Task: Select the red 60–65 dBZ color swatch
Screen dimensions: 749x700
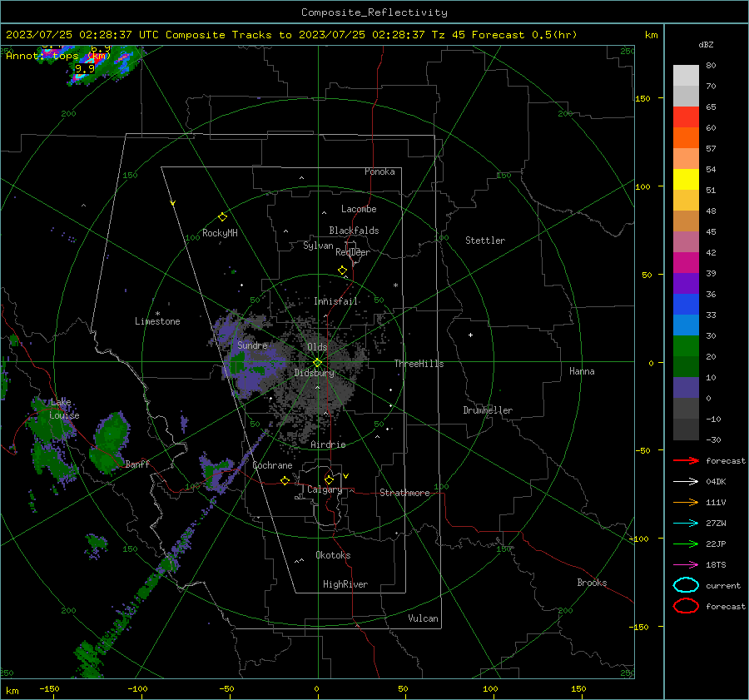Action: (x=686, y=117)
